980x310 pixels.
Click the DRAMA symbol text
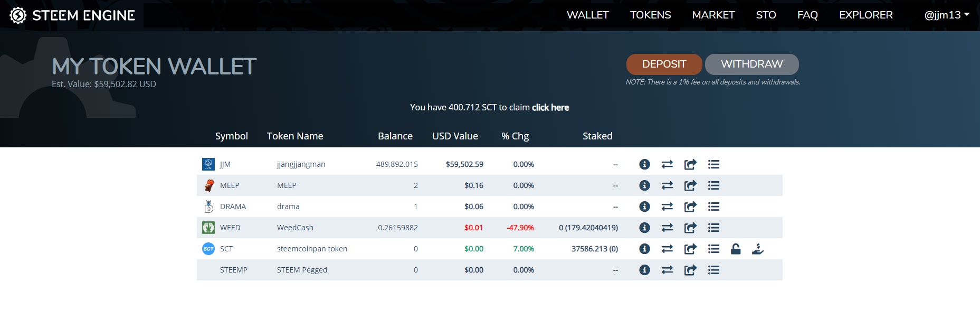pyautogui.click(x=233, y=206)
